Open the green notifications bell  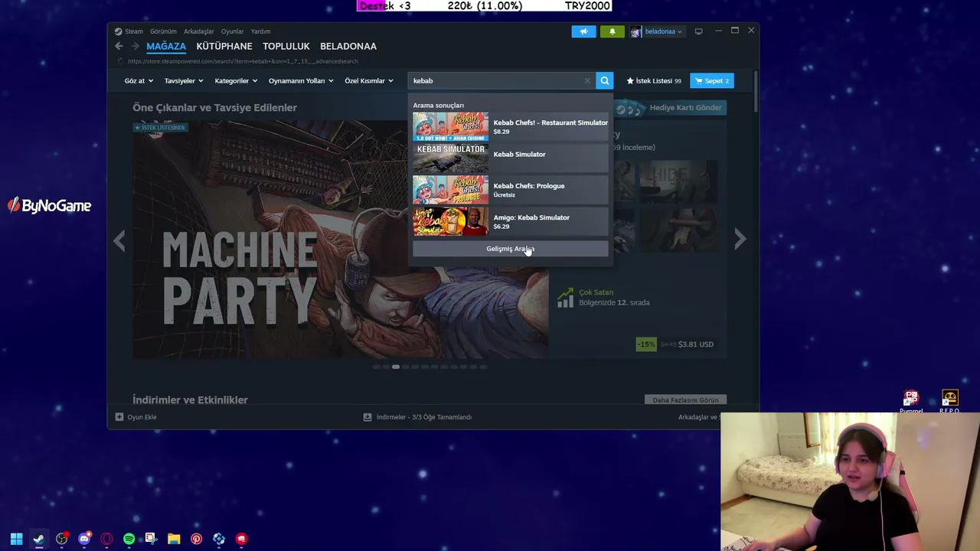(x=612, y=31)
